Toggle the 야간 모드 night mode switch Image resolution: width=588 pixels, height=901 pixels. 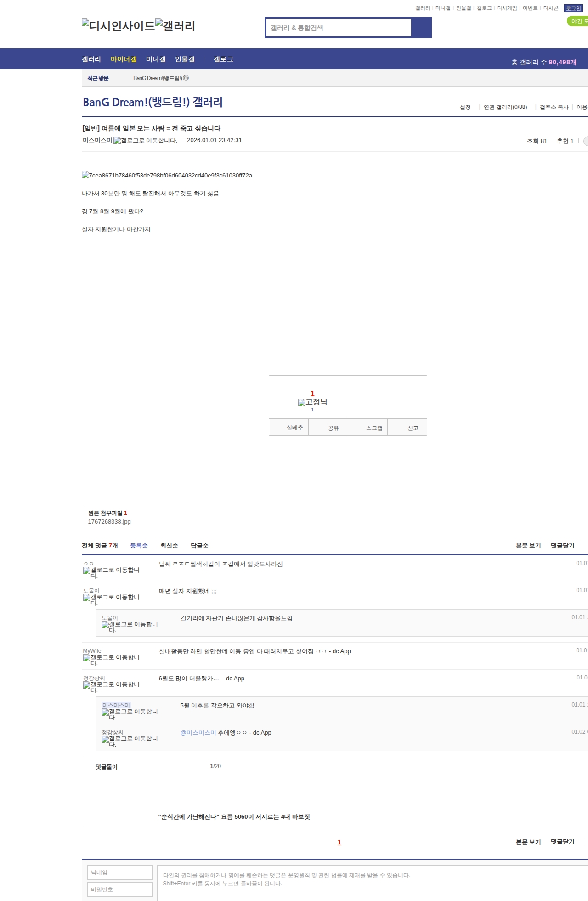click(x=578, y=21)
